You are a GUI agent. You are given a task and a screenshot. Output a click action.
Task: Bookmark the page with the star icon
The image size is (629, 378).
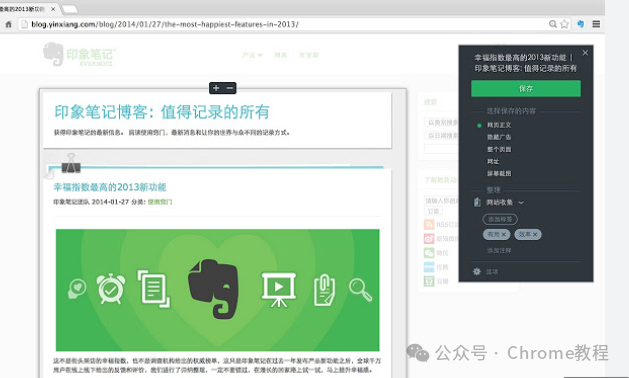(x=564, y=24)
